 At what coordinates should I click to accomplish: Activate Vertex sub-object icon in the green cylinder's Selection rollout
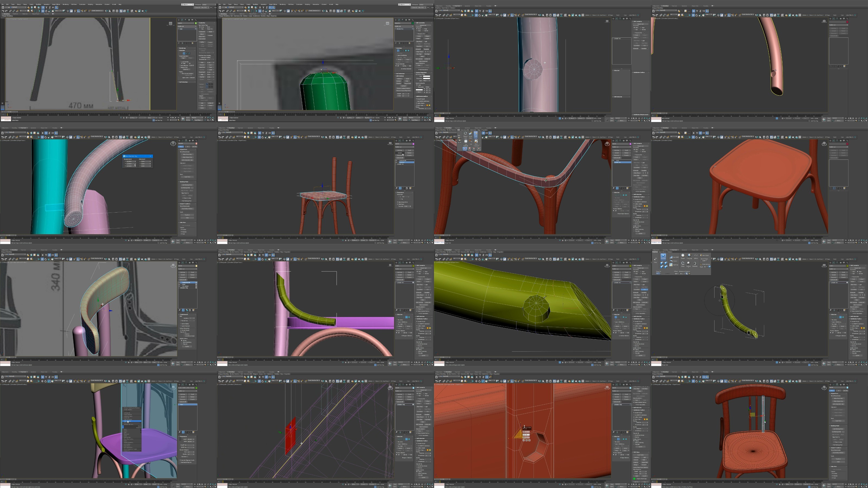398,50
